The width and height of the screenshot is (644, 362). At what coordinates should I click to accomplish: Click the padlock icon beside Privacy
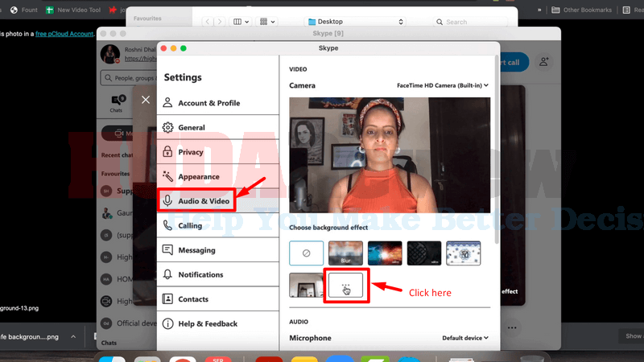tap(167, 151)
